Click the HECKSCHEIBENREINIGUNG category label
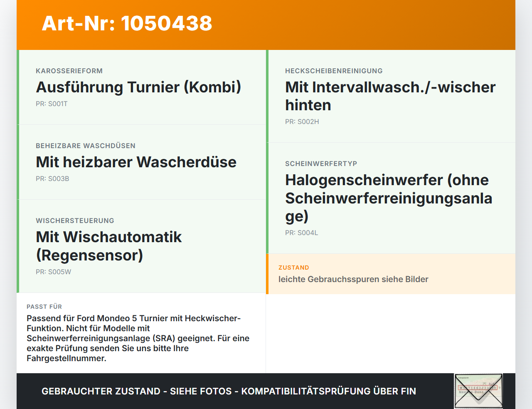This screenshot has width=532, height=409. coord(334,71)
